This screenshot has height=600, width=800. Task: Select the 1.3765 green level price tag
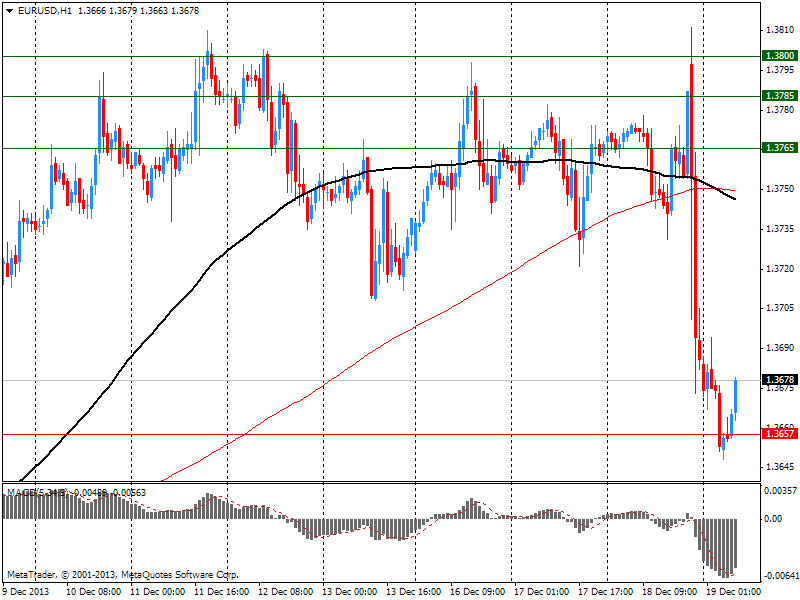pyautogui.click(x=780, y=148)
